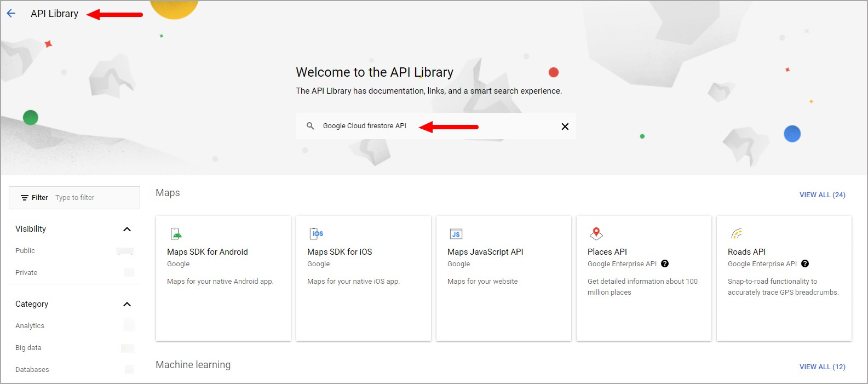Viewport: 868px width, 384px height.
Task: View all 12 Machine learning APIs
Action: [823, 366]
